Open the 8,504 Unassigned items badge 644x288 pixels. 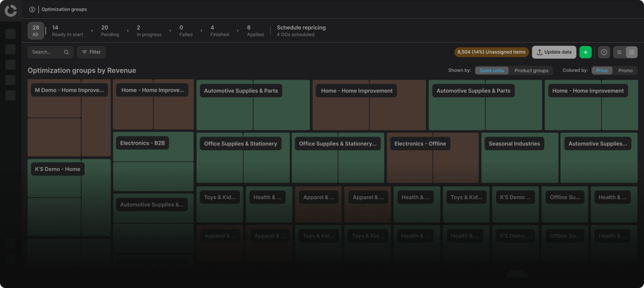coord(491,52)
